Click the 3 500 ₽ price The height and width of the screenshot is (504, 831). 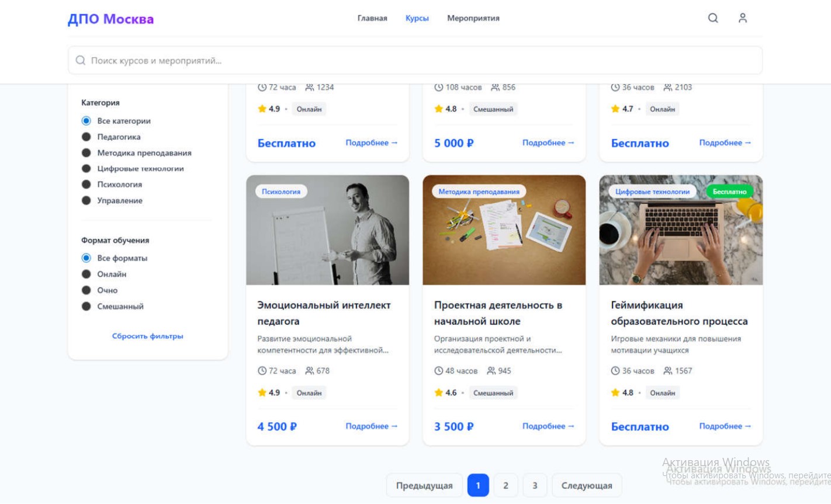(x=454, y=427)
